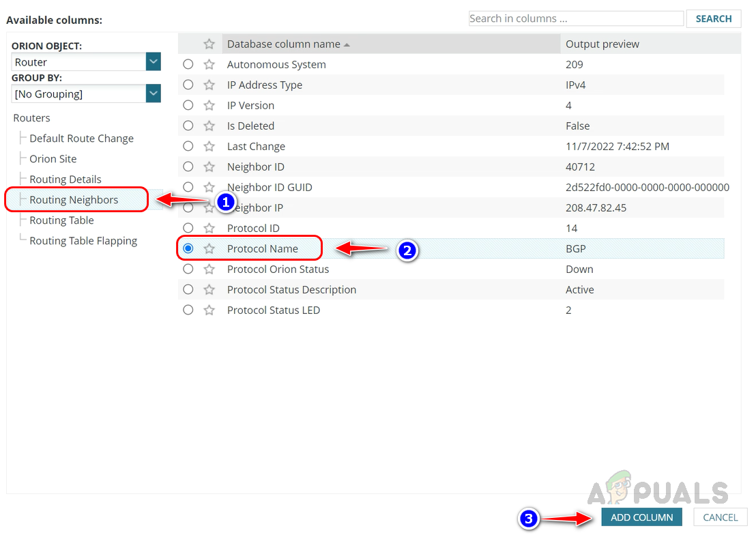Open Default Route Change tree item

pyautogui.click(x=81, y=139)
